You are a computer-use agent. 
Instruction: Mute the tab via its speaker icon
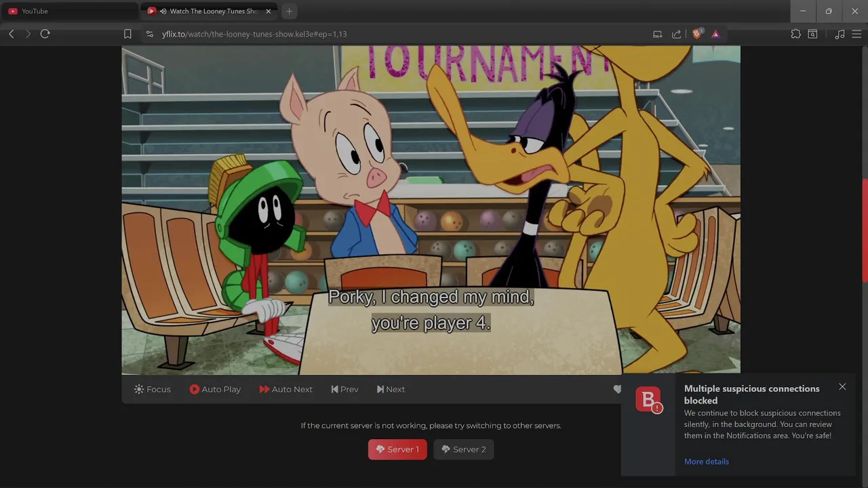tap(163, 11)
